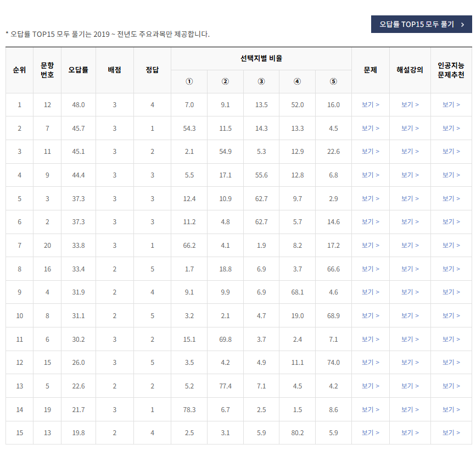Open 문제 보기 for rank 15 question 13
The image size is (476, 450).
point(370,433)
